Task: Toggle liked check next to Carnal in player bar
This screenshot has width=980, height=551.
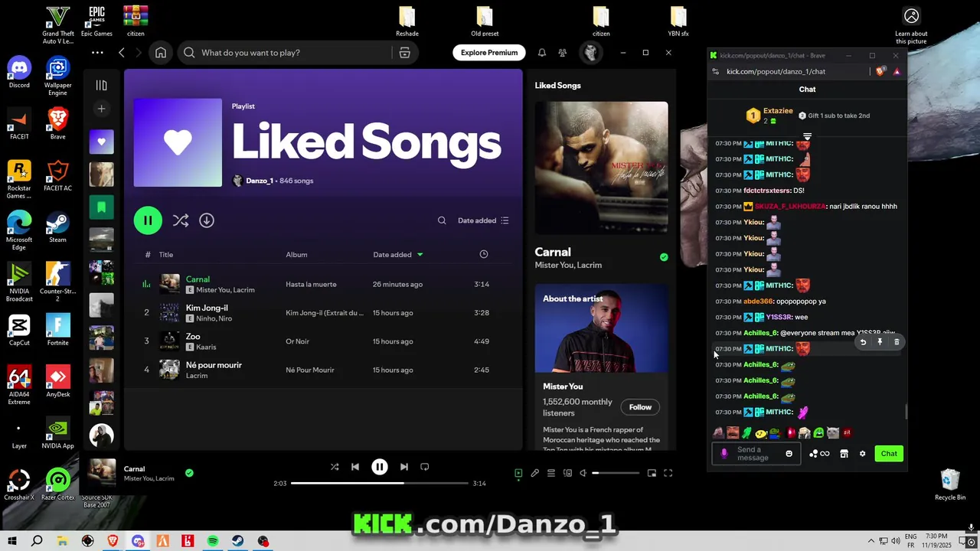Action: (x=189, y=473)
